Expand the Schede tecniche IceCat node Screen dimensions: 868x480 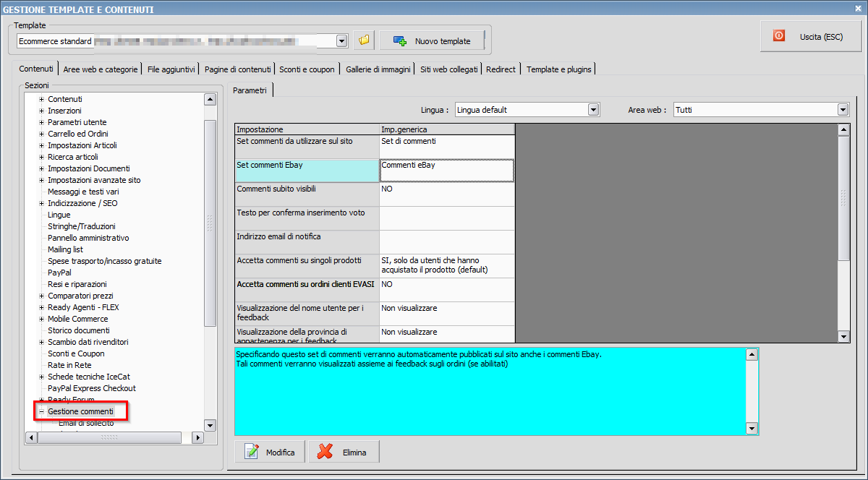[42, 377]
